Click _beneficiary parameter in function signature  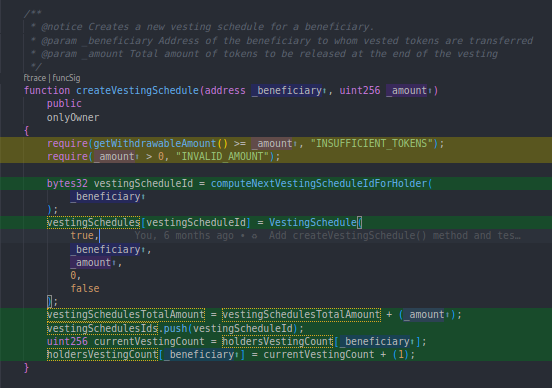[x=287, y=90]
